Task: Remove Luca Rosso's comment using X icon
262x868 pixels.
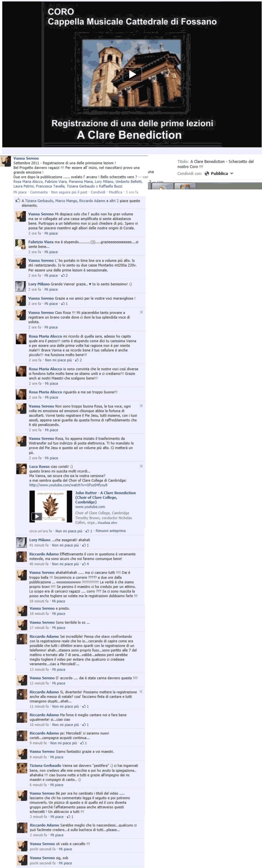Action: point(142,466)
